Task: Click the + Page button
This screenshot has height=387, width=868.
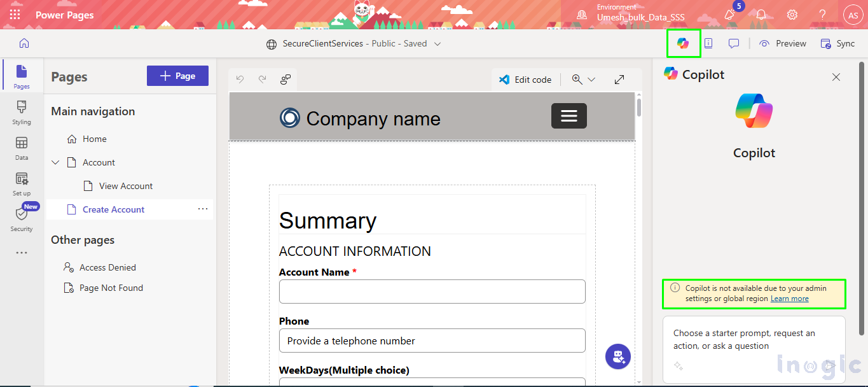Action: tap(177, 76)
